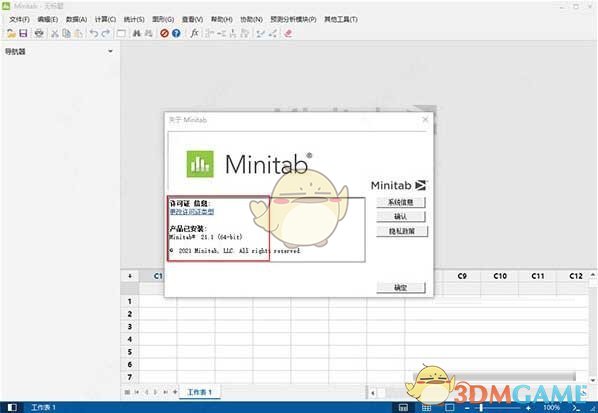Image resolution: width=598 pixels, height=413 pixels.
Task: Click the worksheet list icon beside tab arrows
Action: 127,392
